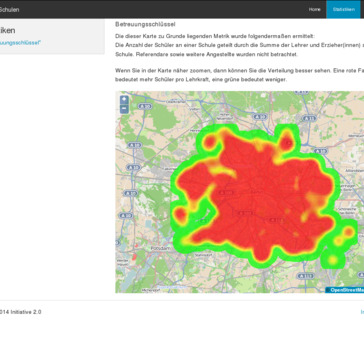The width and height of the screenshot is (364, 364).
Task: Click the Schulen brand link in navbar
Action: click(9, 10)
